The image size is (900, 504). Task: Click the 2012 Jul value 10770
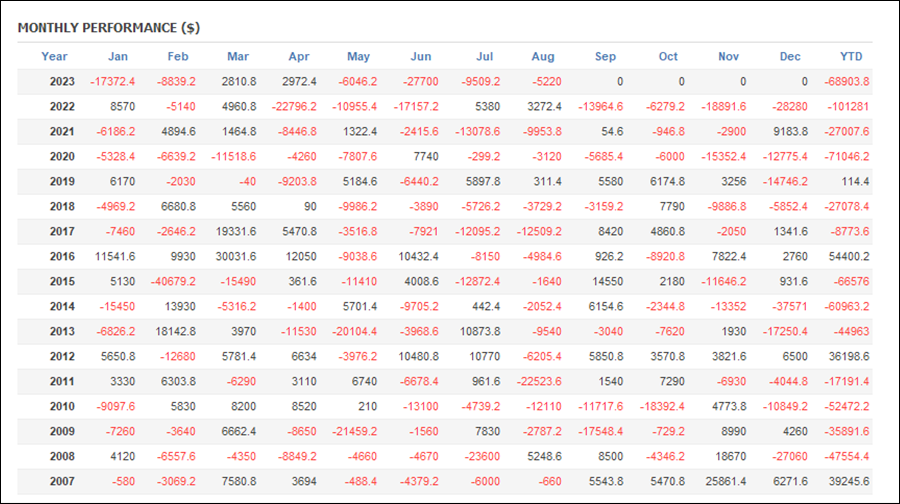click(484, 356)
